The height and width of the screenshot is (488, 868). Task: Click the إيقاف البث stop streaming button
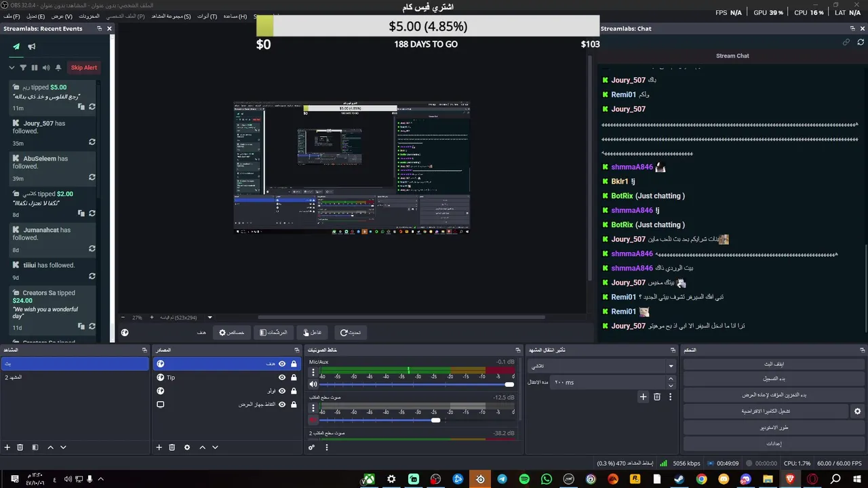(x=774, y=364)
